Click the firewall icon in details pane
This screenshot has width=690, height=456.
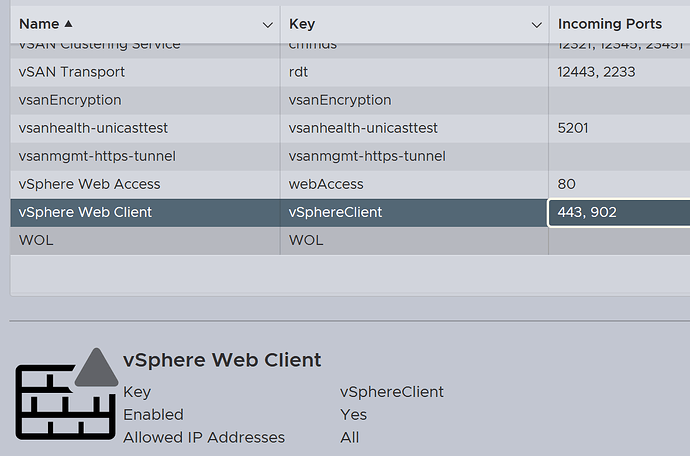point(67,394)
